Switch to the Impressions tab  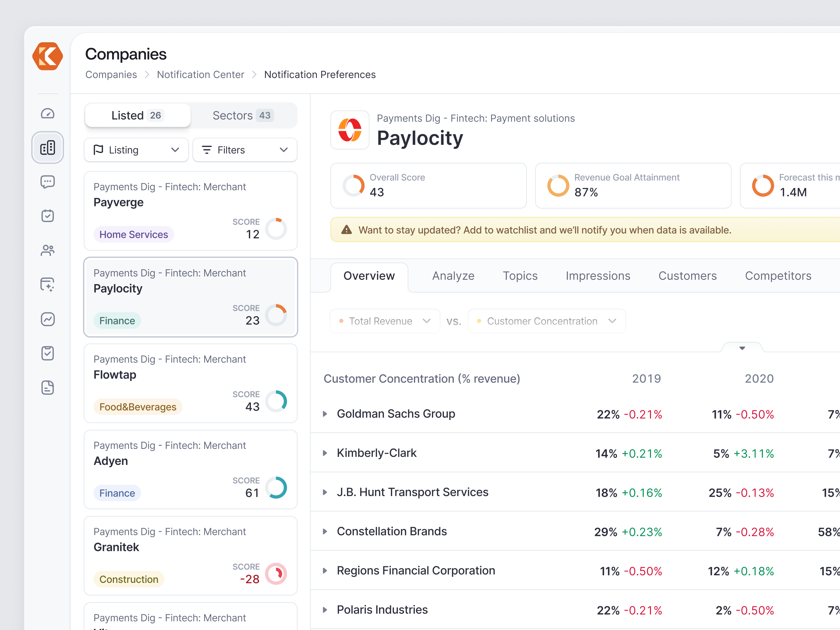[598, 276]
